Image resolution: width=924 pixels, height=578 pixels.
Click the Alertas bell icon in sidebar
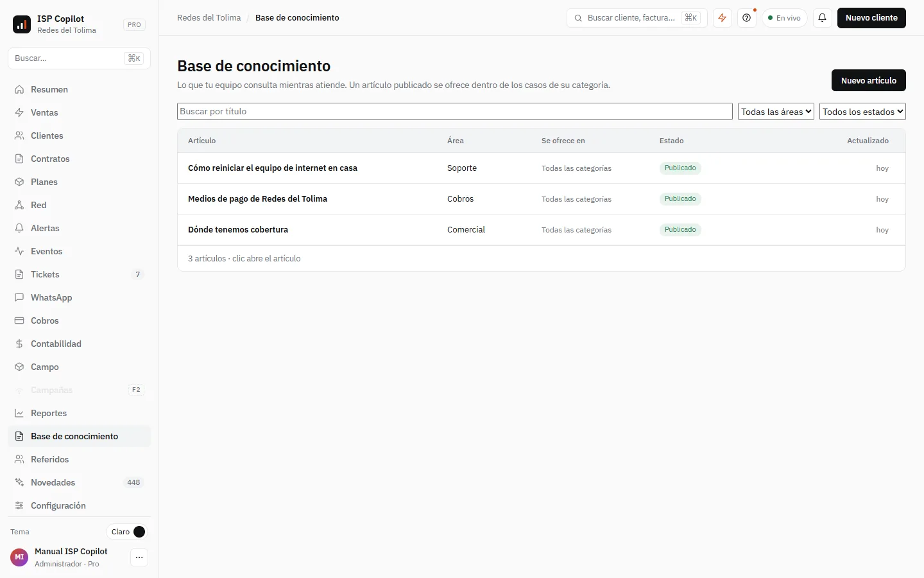click(x=19, y=228)
